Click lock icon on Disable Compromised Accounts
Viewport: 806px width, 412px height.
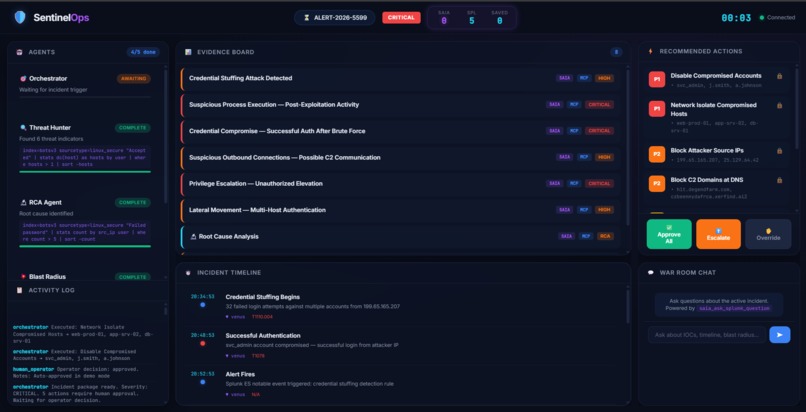pyautogui.click(x=779, y=76)
